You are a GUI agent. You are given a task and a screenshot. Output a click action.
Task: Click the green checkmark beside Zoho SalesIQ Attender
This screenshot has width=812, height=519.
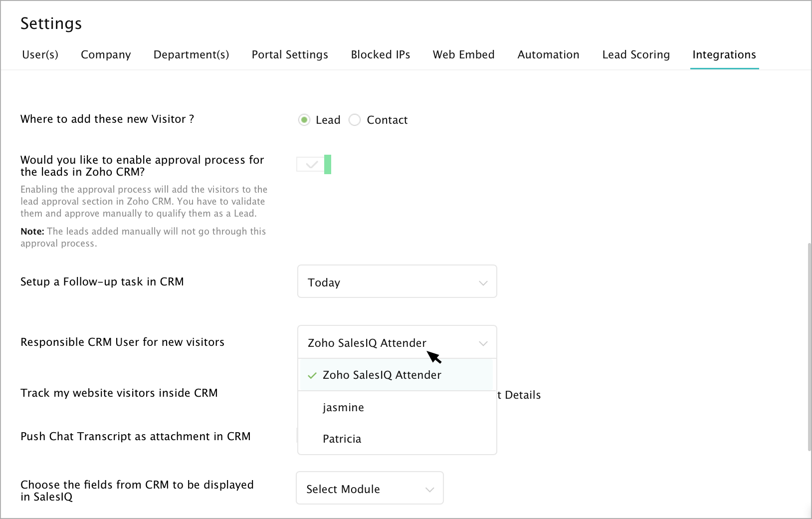click(312, 375)
